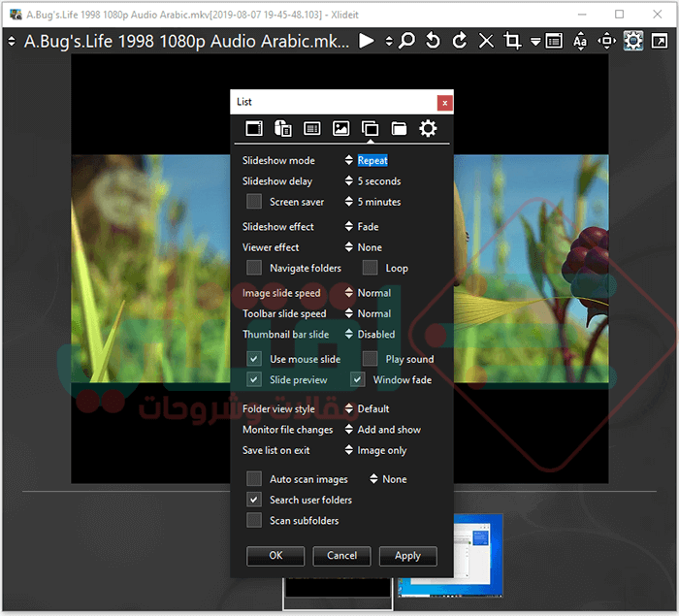Uncheck Search user folders

[x=254, y=500]
